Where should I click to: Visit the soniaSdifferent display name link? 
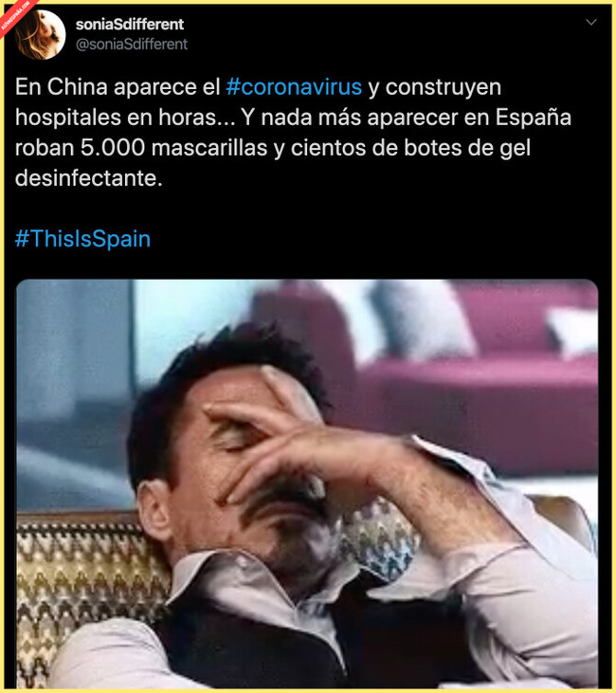130,25
